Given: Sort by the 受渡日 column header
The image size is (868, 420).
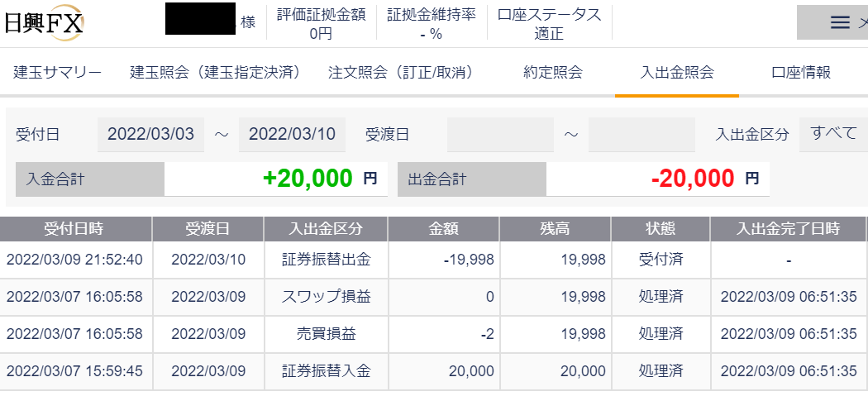Looking at the screenshot, I should pos(207,228).
